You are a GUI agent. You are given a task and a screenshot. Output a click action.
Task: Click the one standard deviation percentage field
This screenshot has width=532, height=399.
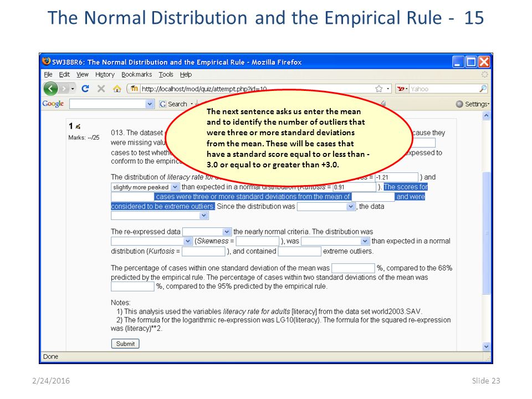(x=353, y=268)
